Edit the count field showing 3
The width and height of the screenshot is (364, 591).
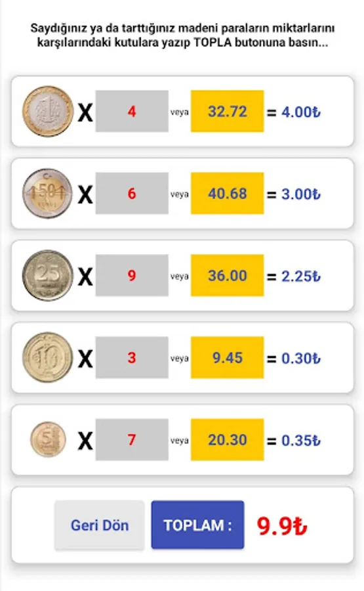tap(132, 357)
